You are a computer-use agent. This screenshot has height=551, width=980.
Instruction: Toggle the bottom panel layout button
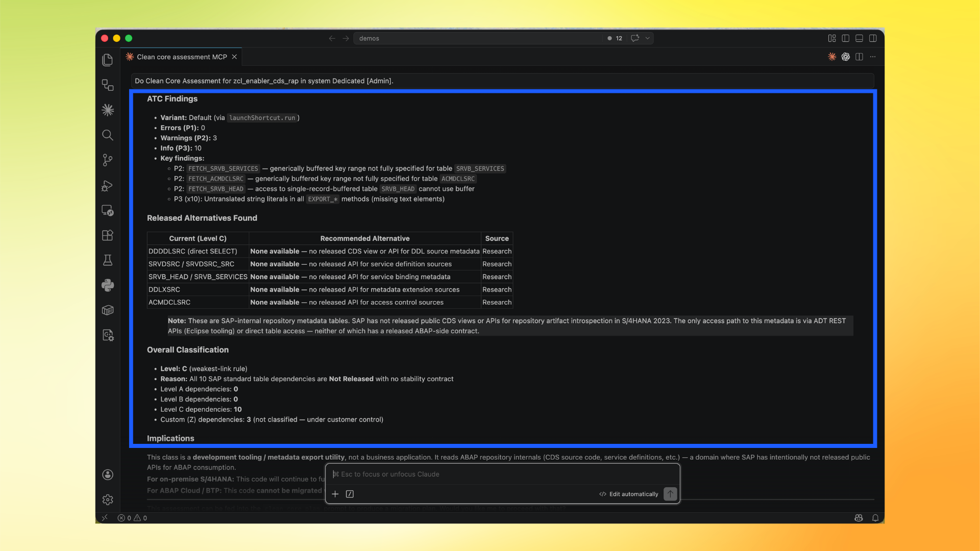click(859, 38)
